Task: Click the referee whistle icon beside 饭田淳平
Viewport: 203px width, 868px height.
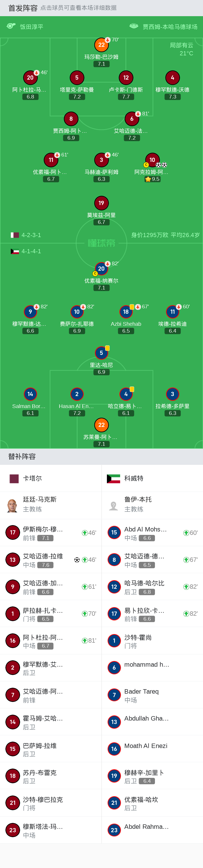Action: click(11, 26)
